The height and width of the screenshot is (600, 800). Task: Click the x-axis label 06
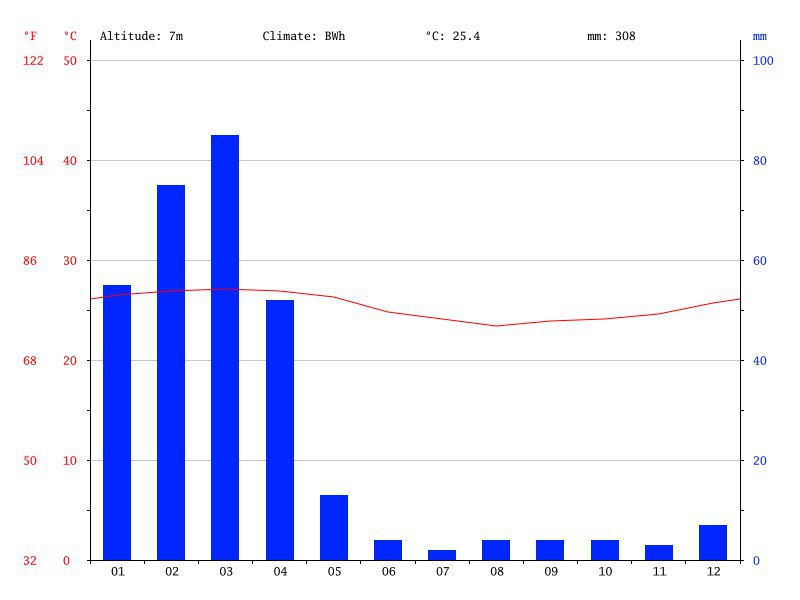(x=389, y=572)
